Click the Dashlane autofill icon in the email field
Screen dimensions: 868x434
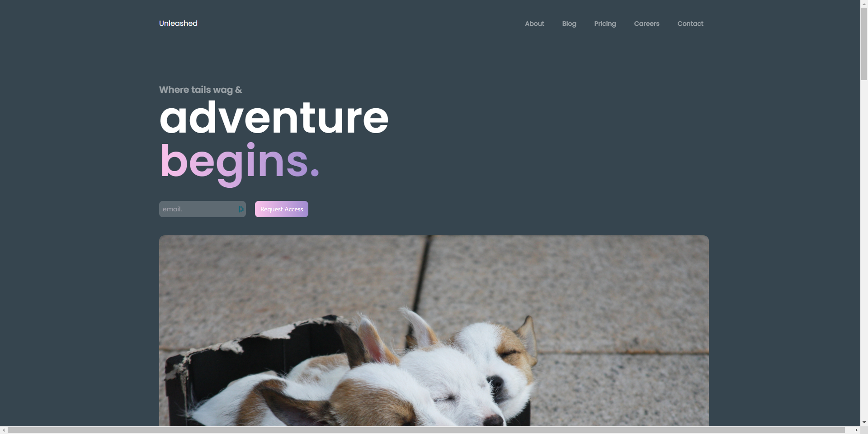pos(241,209)
